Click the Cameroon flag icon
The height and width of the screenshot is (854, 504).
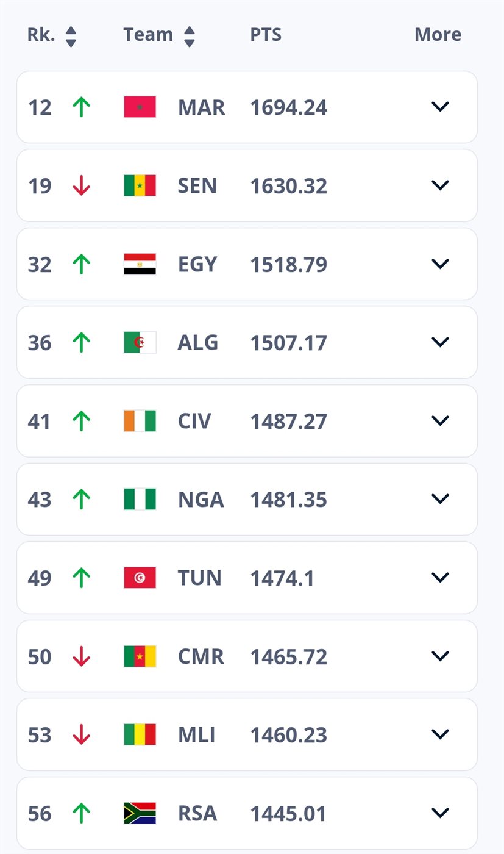point(140,656)
